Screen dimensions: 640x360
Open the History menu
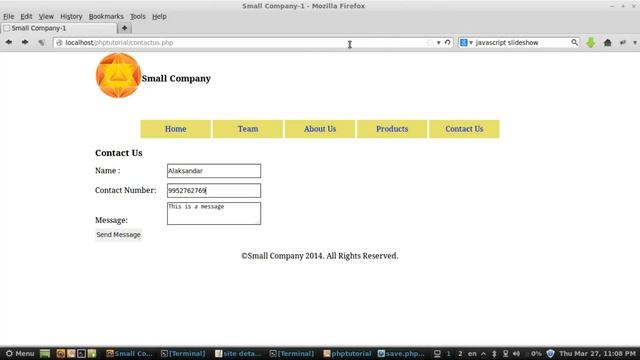coord(71,16)
